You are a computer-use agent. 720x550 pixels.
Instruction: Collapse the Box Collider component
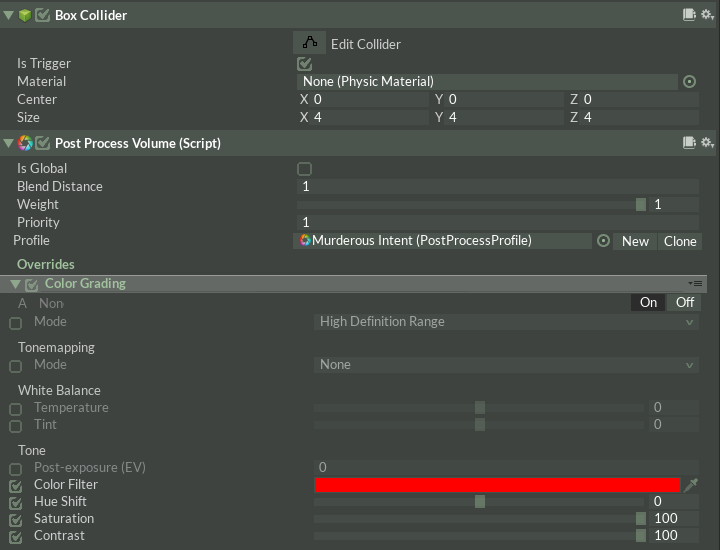click(x=8, y=15)
